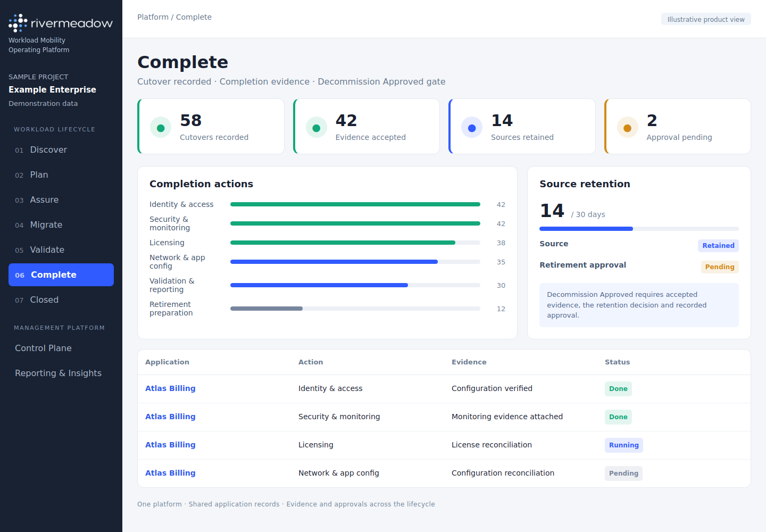Click the License reconciliation cell
Image resolution: width=766 pixels, height=532 pixels.
tap(492, 445)
